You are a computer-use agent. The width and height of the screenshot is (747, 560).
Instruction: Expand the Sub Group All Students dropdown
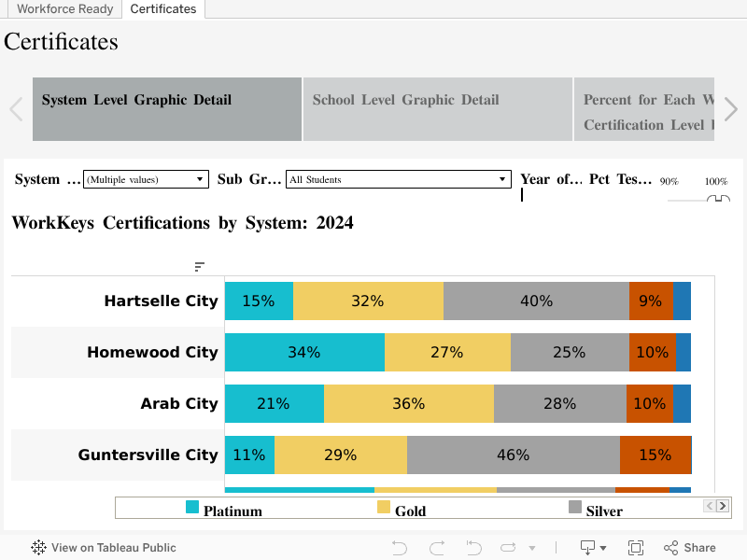399,179
